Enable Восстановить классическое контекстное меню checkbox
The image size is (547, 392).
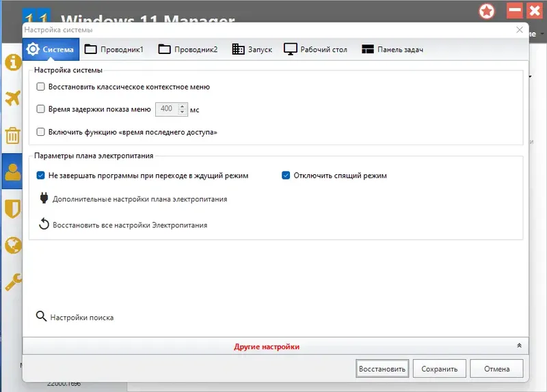pos(41,87)
